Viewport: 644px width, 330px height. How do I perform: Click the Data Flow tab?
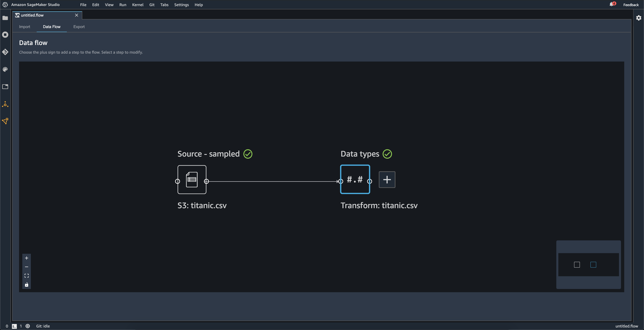pos(51,26)
